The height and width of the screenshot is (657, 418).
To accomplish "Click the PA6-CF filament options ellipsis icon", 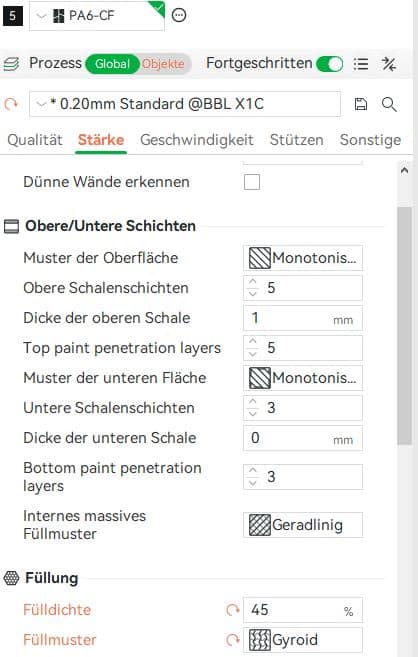I will pyautogui.click(x=179, y=16).
